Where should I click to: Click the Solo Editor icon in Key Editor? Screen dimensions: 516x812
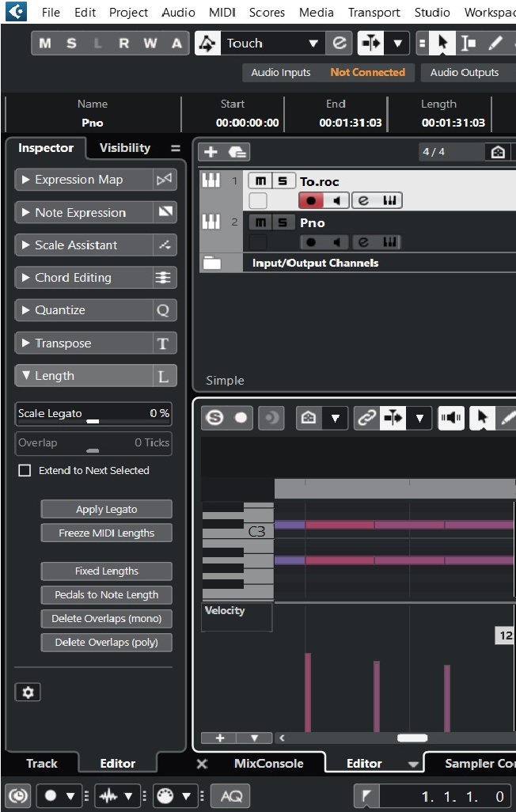[214, 418]
